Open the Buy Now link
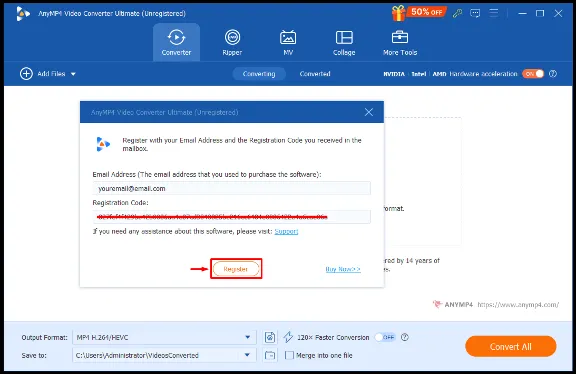Screen dimensions: 576x374 point(343,269)
